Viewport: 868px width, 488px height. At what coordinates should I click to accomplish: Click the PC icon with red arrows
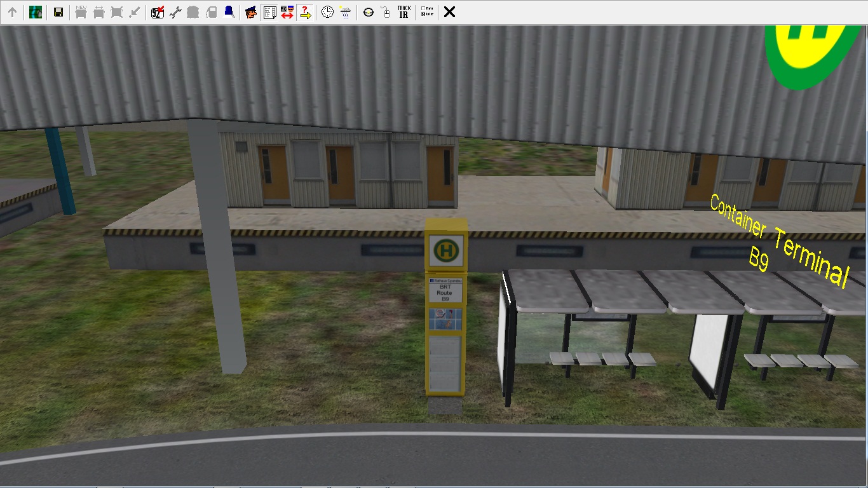[287, 12]
